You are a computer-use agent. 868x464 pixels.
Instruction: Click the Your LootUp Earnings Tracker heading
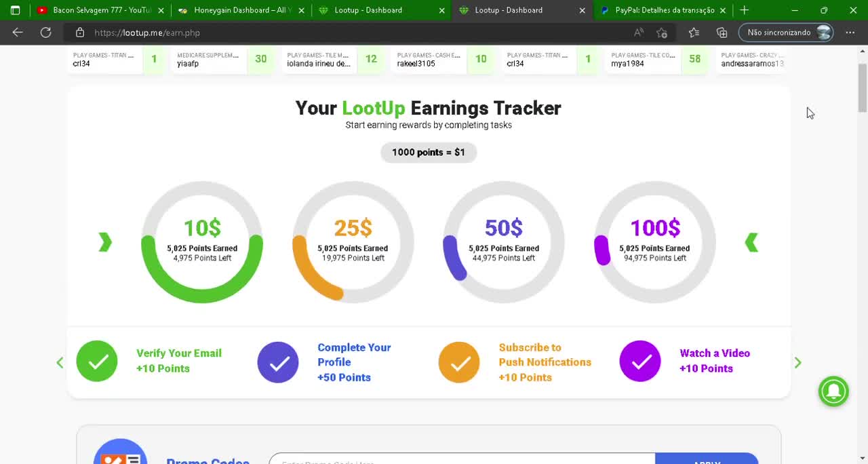tap(429, 108)
